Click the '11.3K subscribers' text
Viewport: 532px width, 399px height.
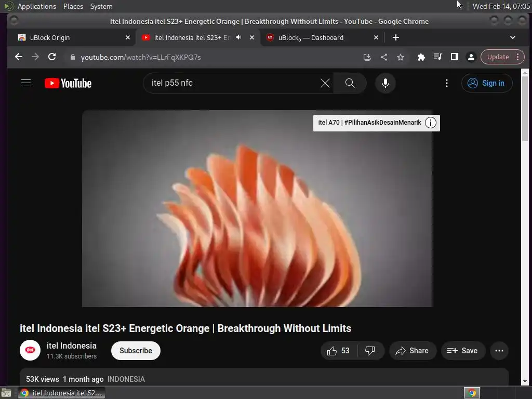pyautogui.click(x=72, y=356)
